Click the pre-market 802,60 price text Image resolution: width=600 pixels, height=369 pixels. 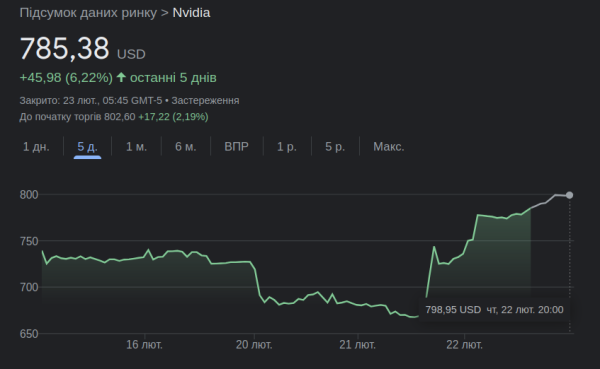119,117
